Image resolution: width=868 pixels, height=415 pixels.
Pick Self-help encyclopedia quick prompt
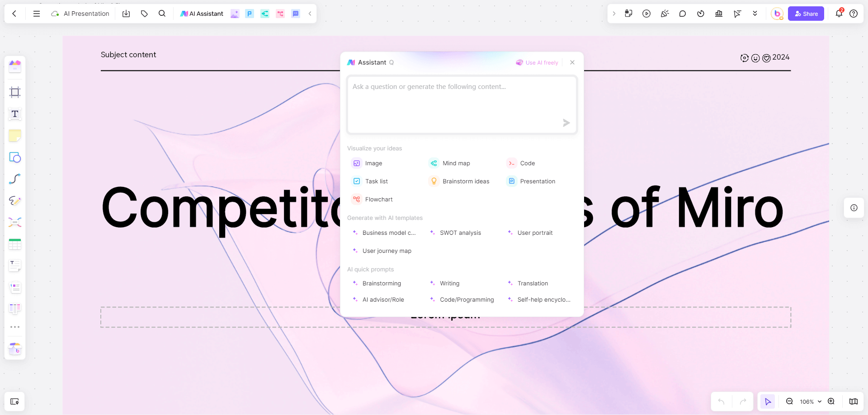pos(539,299)
